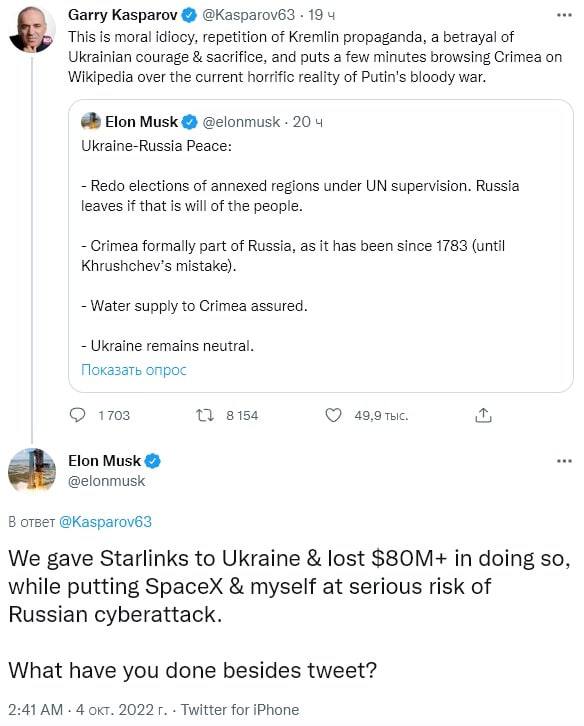Retweet Kasparov's tweet using the retweet icon
Image resolution: width=584 pixels, height=726 pixels.
(x=205, y=415)
